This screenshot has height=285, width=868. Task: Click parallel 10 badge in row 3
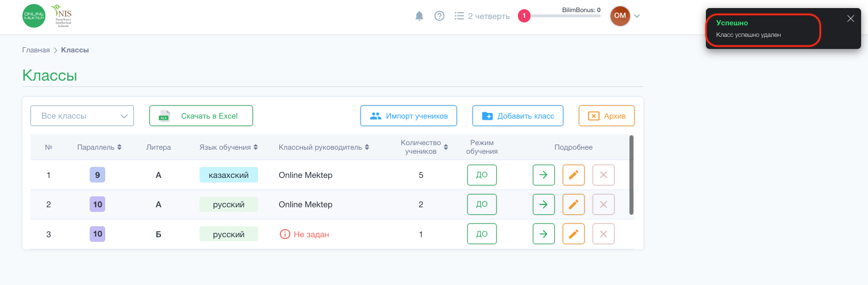(x=98, y=234)
